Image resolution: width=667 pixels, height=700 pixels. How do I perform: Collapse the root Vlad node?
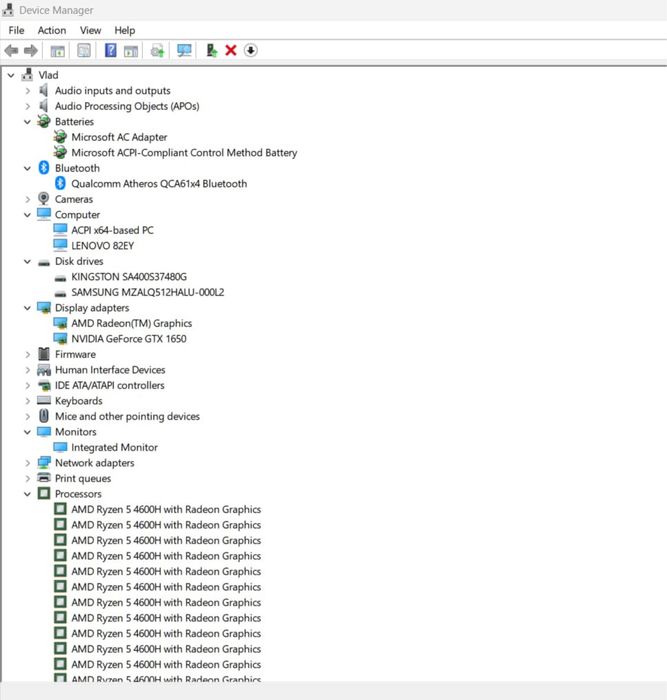[x=11, y=75]
